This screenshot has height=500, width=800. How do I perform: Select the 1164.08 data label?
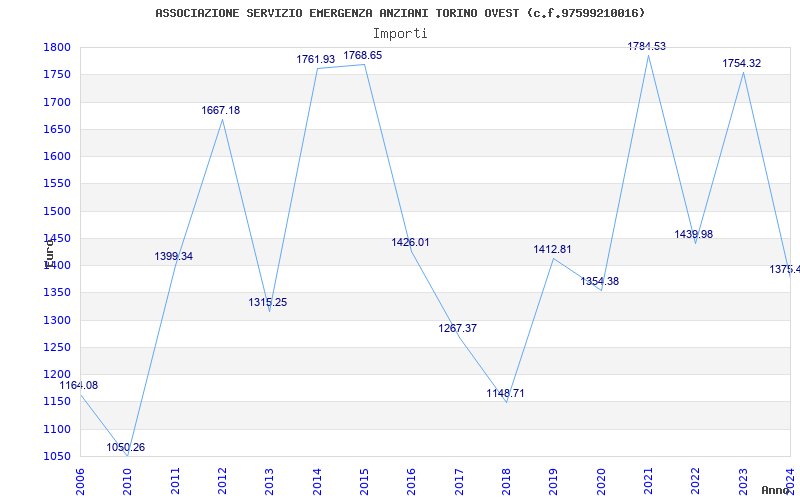tap(79, 386)
